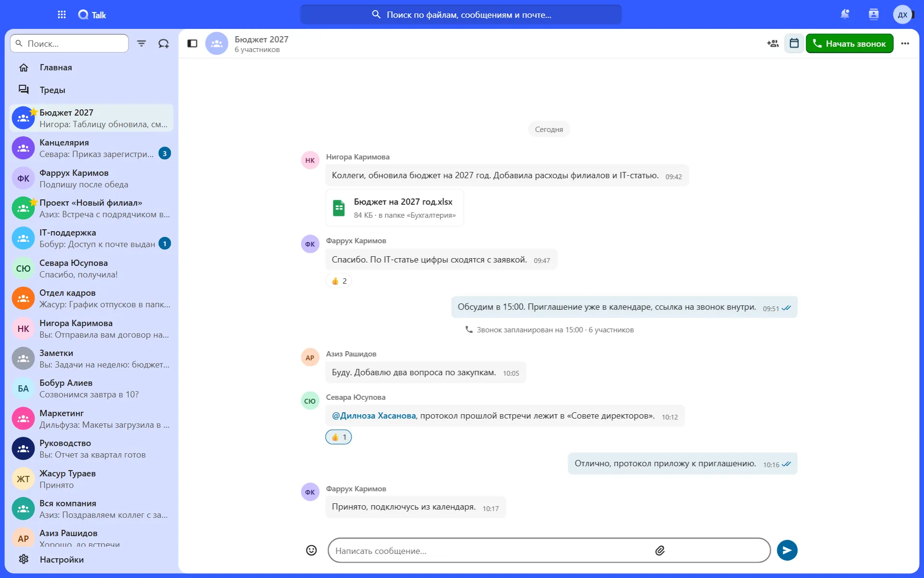Focus the global search bar
The image size is (924, 578).
click(461, 14)
